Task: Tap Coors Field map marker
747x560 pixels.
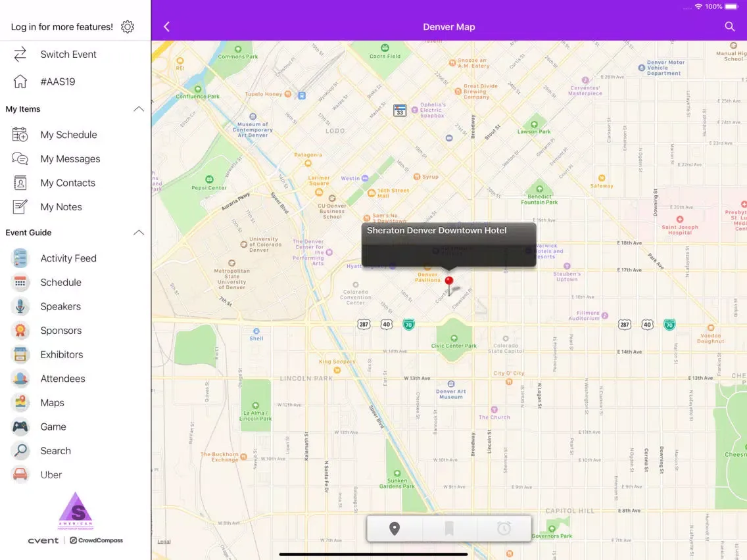Action: pos(385,47)
